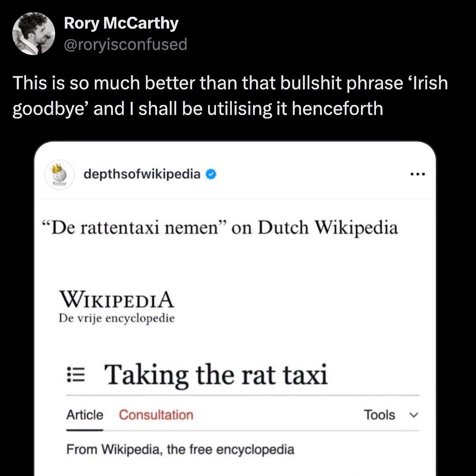Viewport: 476px width, 476px height.
Task: Open the depthsofwikipedia avatar with crown
Action: tap(59, 175)
